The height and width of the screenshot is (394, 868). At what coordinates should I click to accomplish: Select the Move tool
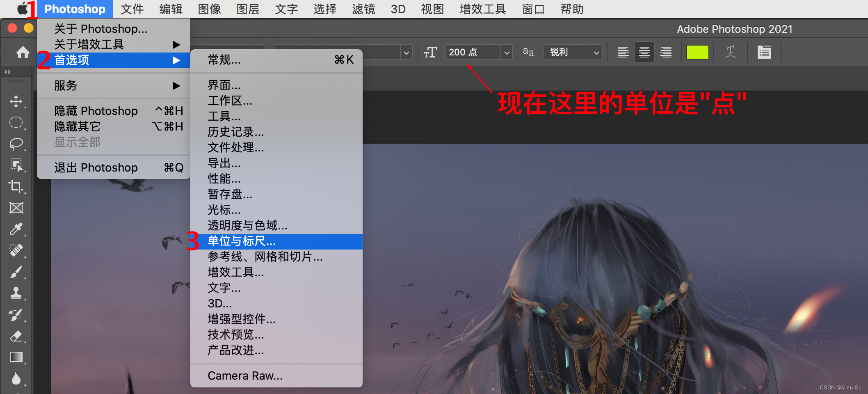tap(16, 101)
